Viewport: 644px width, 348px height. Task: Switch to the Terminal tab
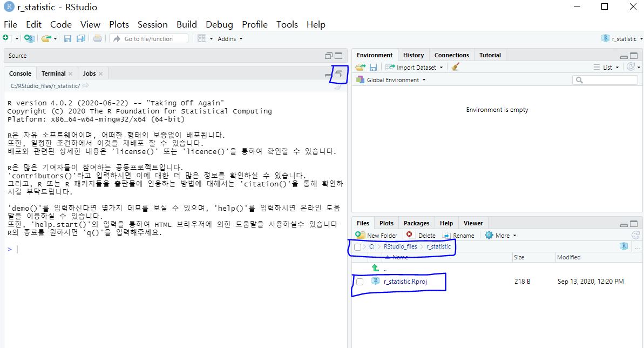point(53,73)
